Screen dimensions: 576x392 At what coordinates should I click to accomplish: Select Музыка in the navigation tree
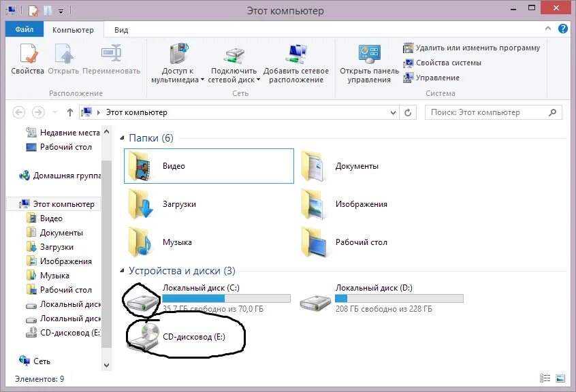[48, 276]
